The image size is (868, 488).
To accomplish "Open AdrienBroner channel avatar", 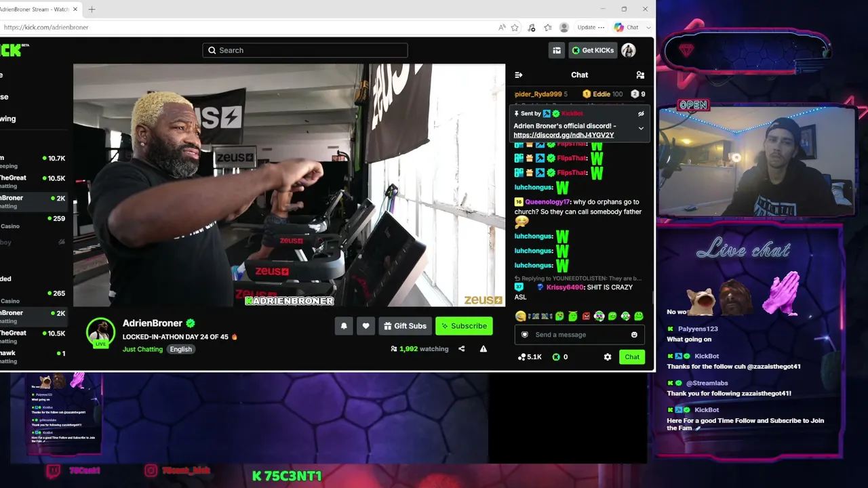I will point(100,333).
